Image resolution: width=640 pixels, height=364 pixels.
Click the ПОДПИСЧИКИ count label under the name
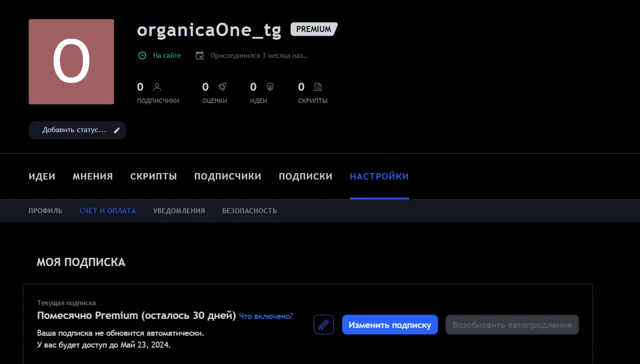click(158, 101)
